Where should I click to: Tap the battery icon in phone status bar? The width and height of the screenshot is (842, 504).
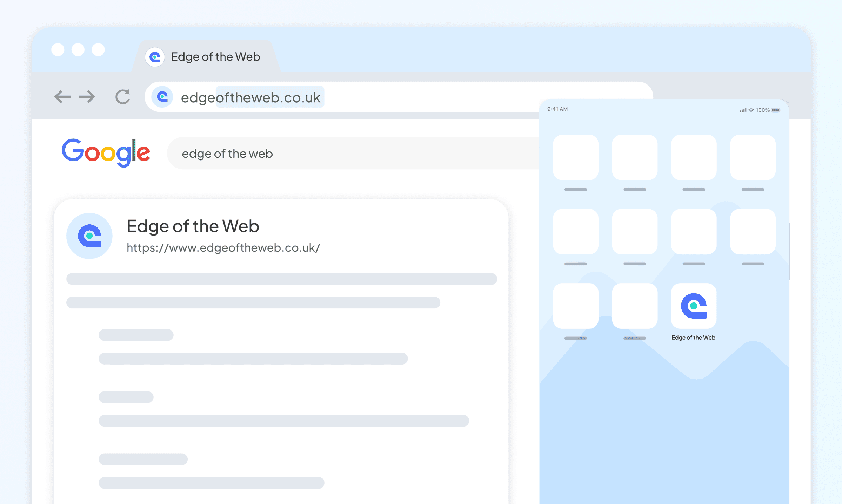point(776,110)
